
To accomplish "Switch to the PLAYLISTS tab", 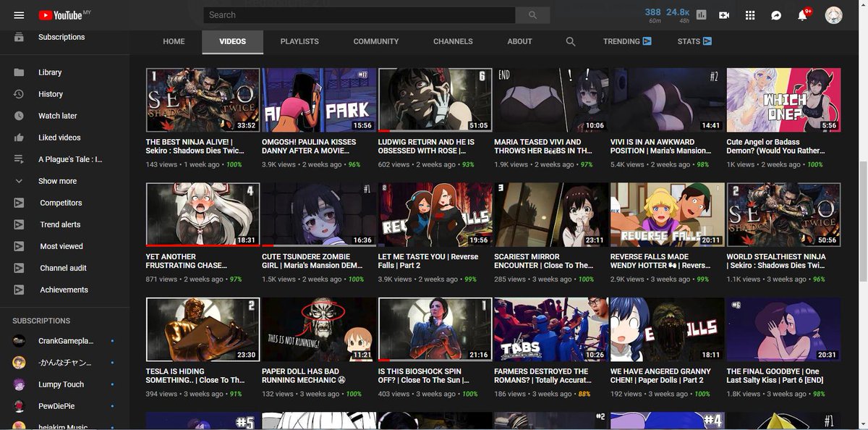I will (x=299, y=42).
